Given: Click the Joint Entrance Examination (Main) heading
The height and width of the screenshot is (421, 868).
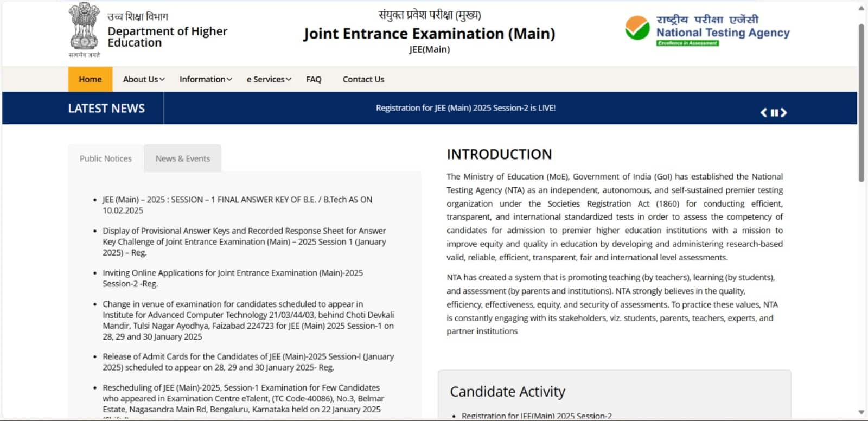Looking at the screenshot, I should pyautogui.click(x=429, y=34).
